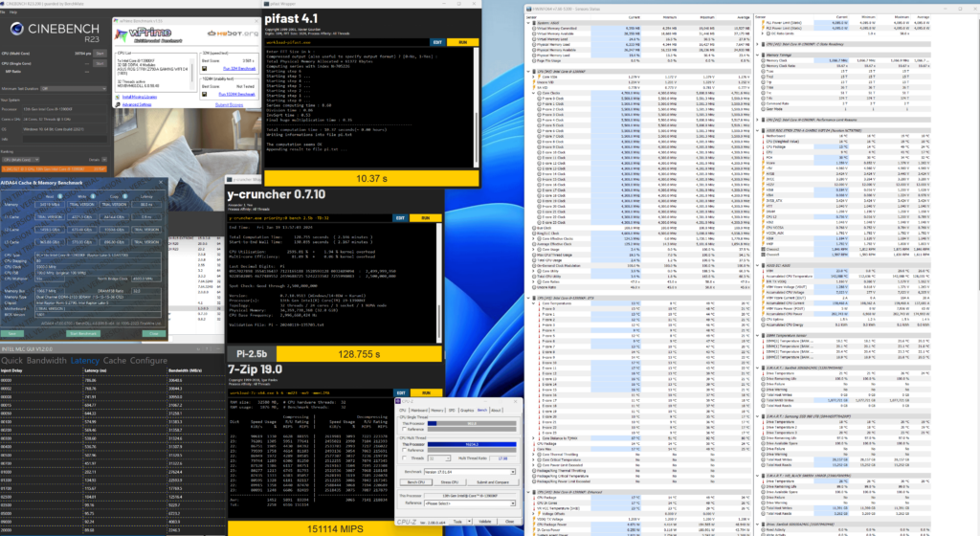The width and height of the screenshot is (980, 536).
Task: Toggle Reference checkbox under CPU Single Thread
Action: tap(404, 429)
